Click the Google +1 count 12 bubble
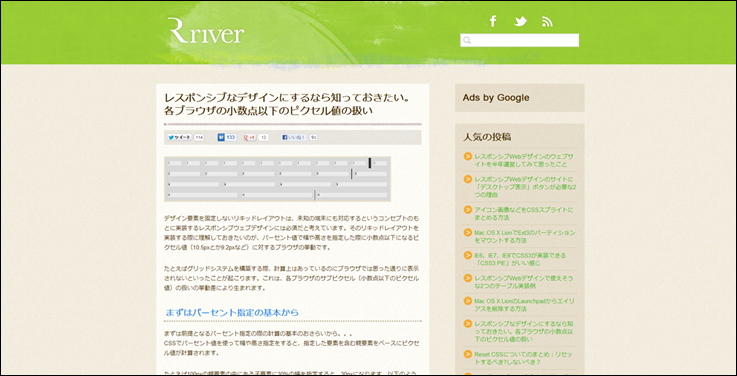The width and height of the screenshot is (737, 376). [x=264, y=138]
